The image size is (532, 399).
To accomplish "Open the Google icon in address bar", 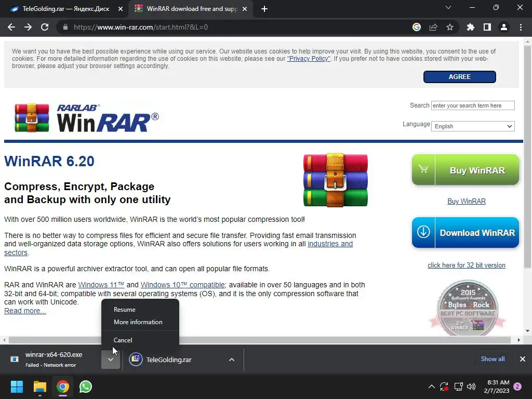I will [x=417, y=27].
